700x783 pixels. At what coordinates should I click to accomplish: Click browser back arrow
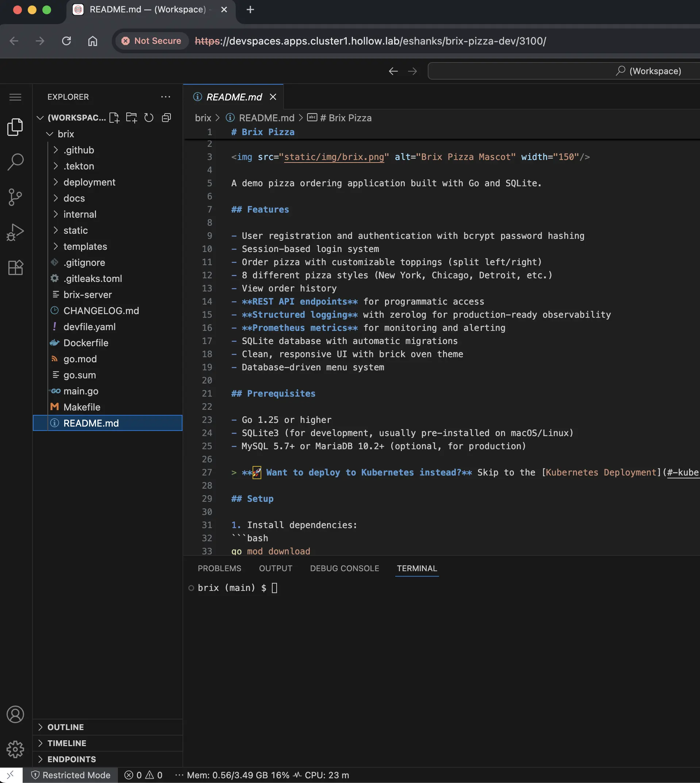click(14, 41)
